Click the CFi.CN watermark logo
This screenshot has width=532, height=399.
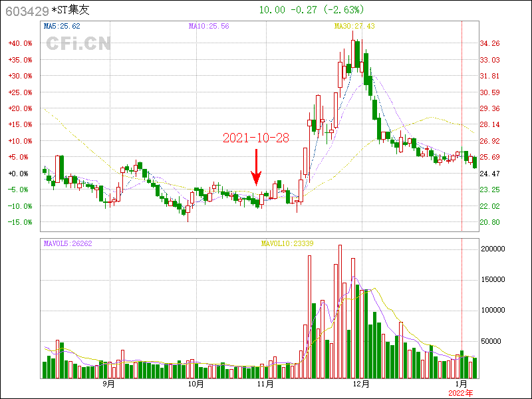78,44
